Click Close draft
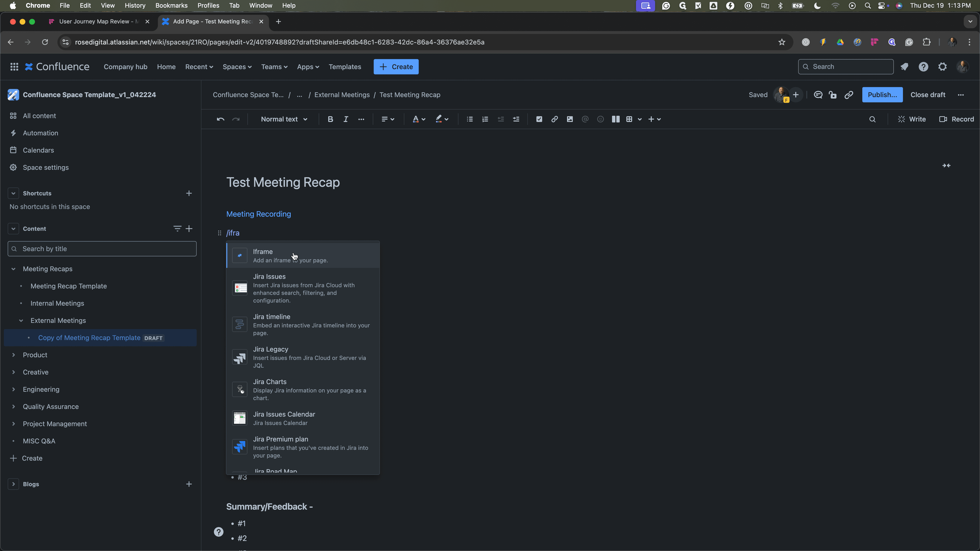980x551 pixels. (x=928, y=95)
